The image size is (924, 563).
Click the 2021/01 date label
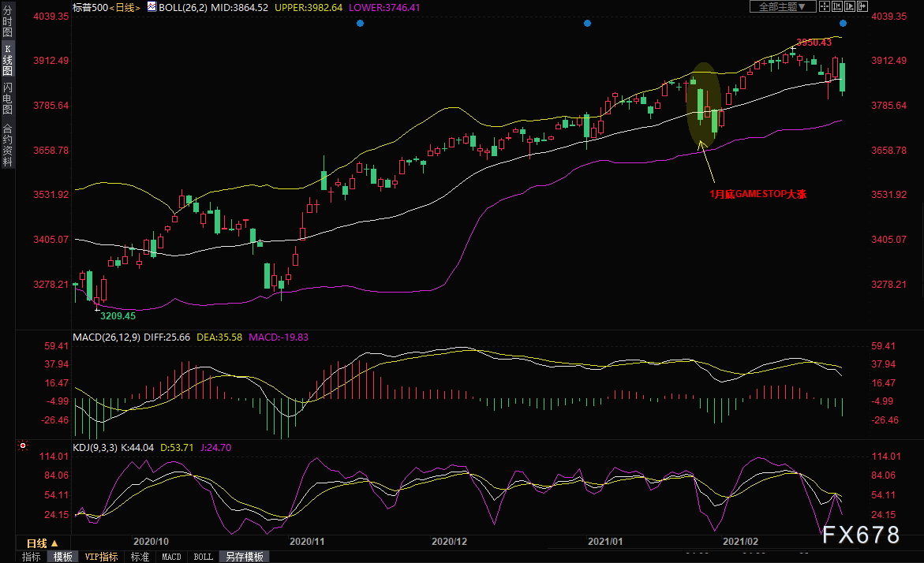point(605,541)
